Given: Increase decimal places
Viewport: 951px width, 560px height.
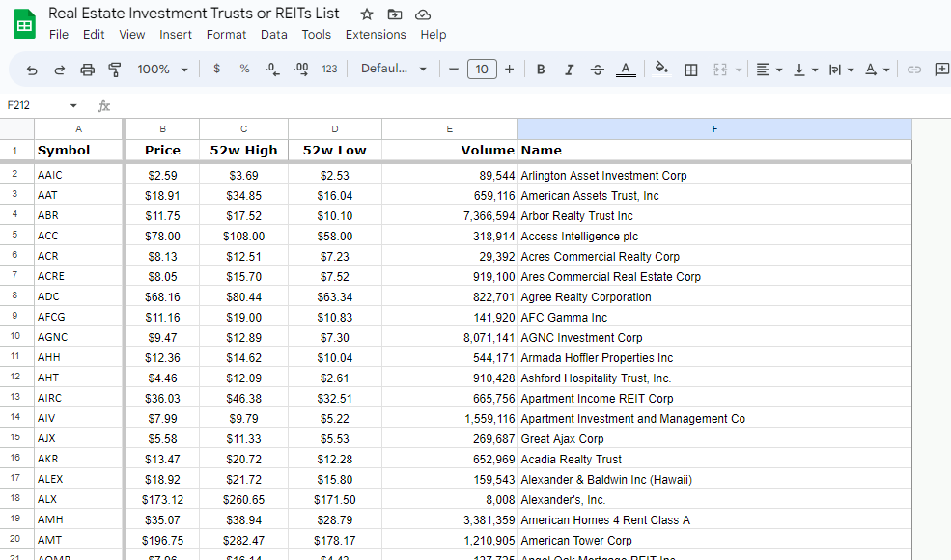Looking at the screenshot, I should 301,70.
